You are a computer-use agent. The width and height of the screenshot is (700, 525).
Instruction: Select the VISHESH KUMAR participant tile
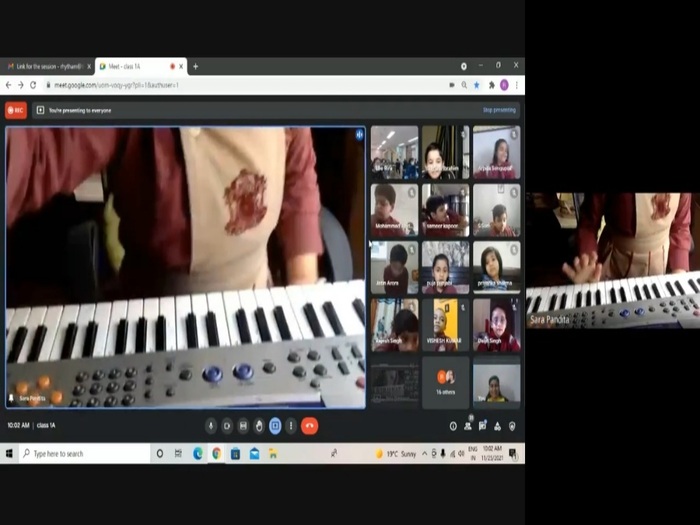[446, 325]
